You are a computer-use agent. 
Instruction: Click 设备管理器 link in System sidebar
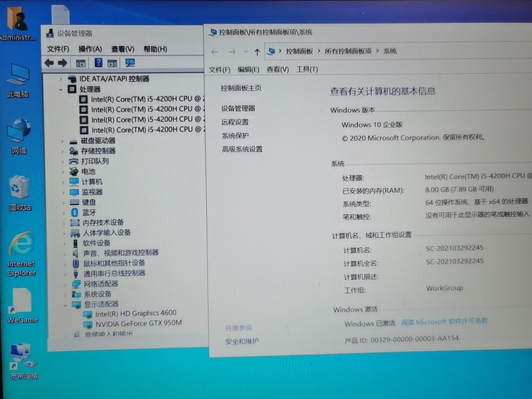(x=238, y=109)
